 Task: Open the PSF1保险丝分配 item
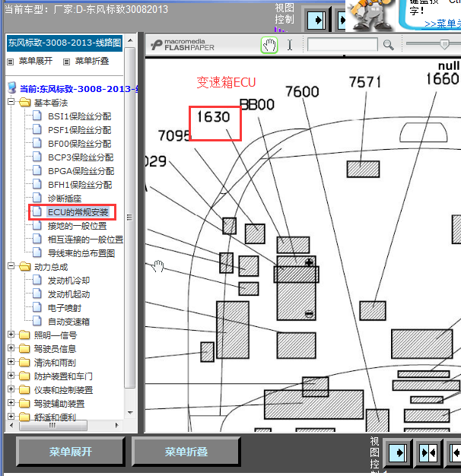(x=80, y=130)
